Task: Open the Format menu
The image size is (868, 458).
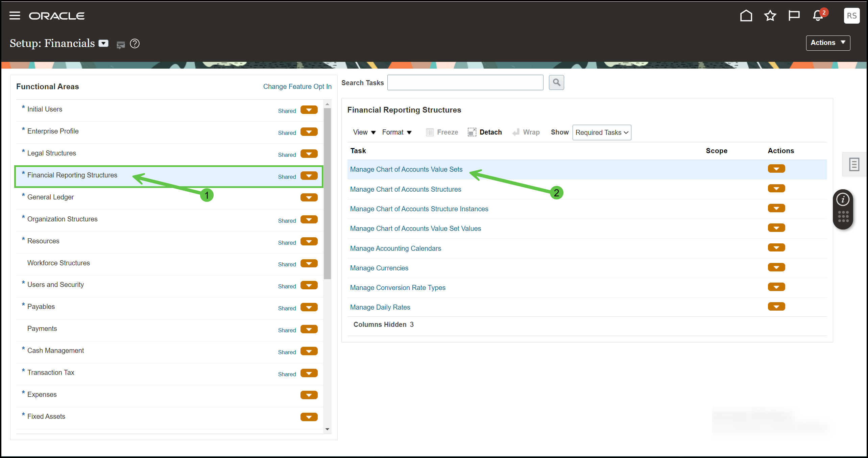Action: [396, 132]
